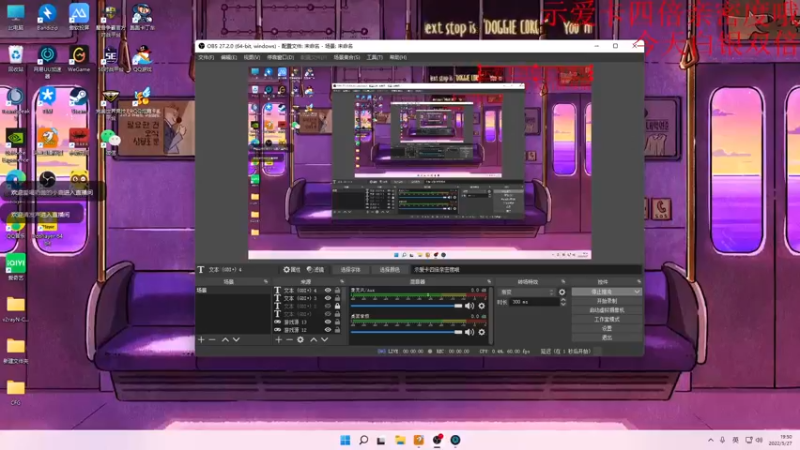Click the 麦克风/Aux volume slider

click(x=407, y=306)
